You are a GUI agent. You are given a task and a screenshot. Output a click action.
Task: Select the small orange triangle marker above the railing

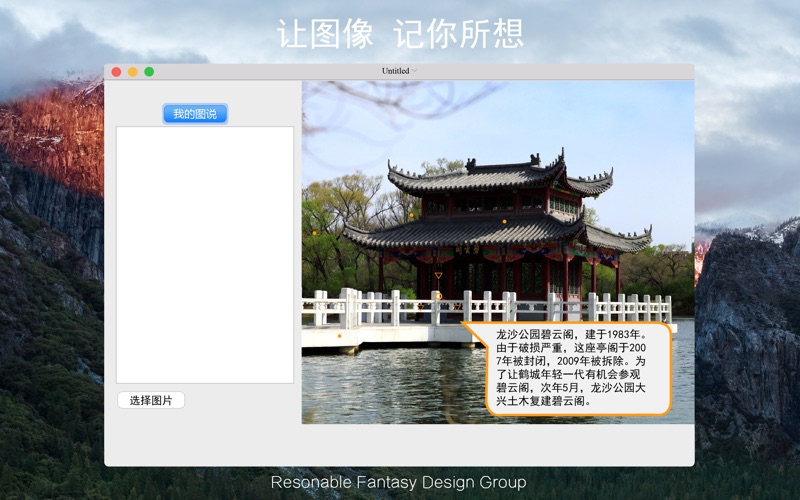coord(437,275)
